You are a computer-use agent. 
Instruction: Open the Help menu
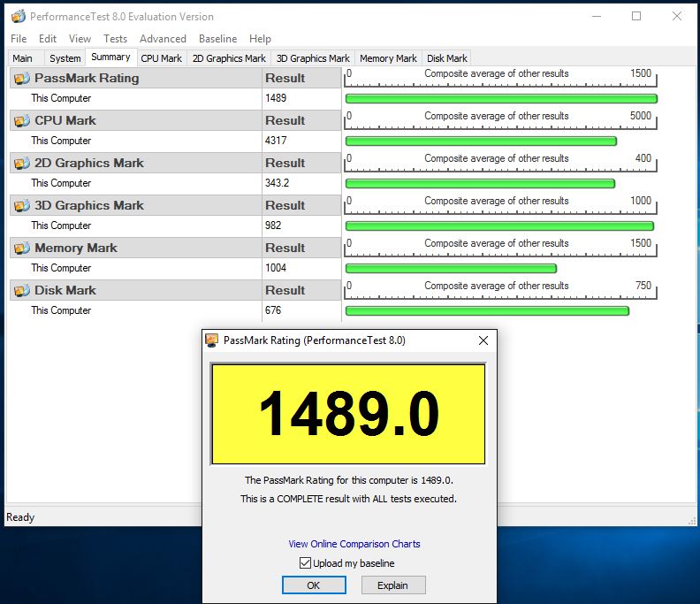coord(260,39)
